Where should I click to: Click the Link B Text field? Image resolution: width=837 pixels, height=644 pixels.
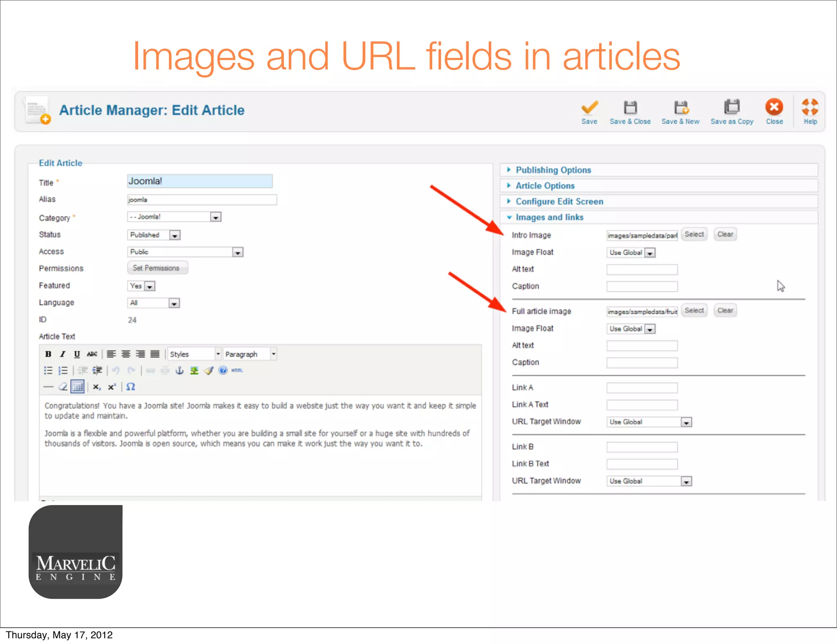[642, 464]
